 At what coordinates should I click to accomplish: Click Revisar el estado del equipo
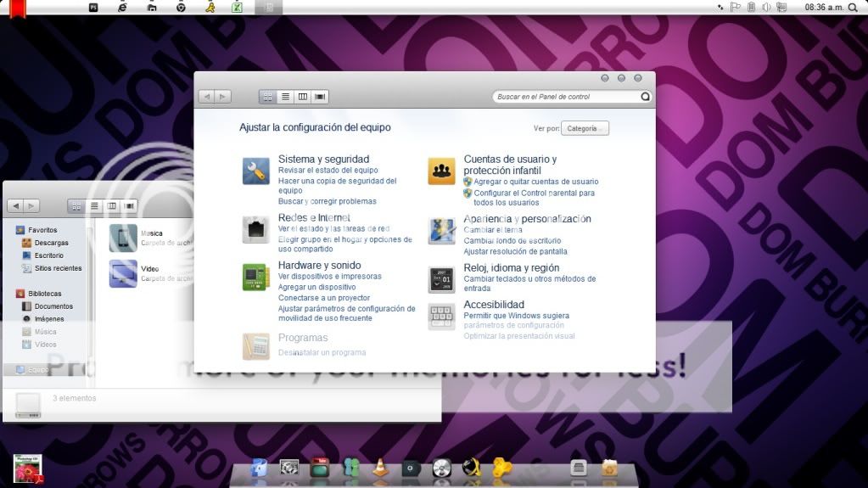(x=328, y=170)
